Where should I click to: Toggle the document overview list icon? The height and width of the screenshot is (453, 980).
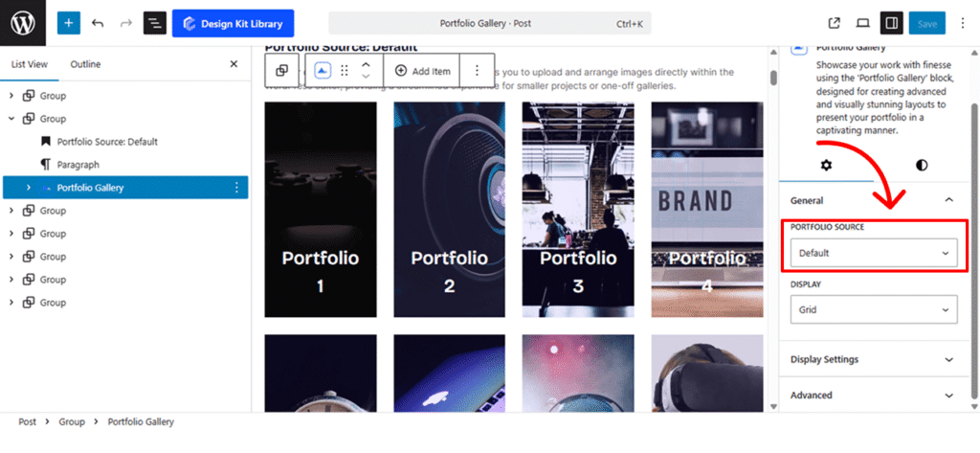(154, 23)
